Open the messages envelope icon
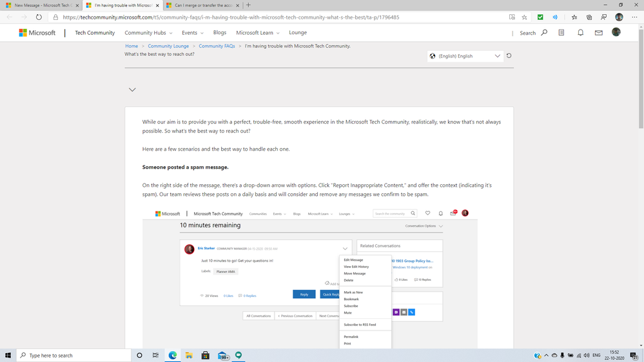644x362 pixels. point(599,32)
